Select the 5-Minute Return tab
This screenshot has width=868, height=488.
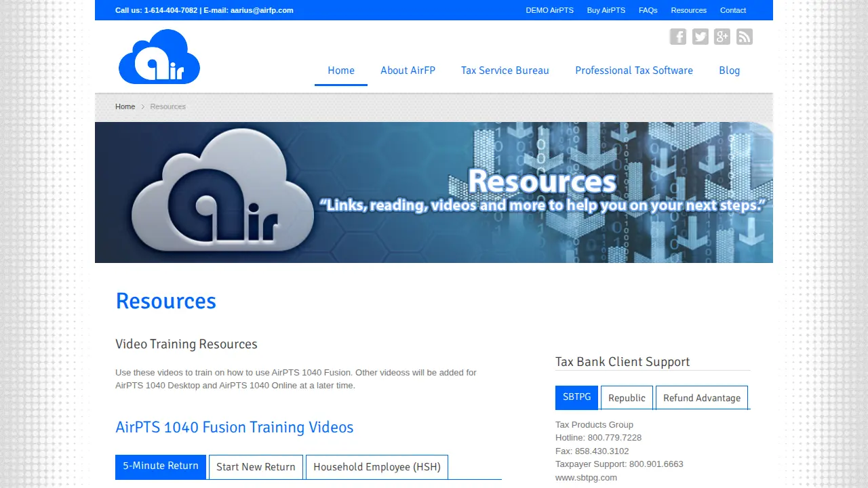(161, 466)
